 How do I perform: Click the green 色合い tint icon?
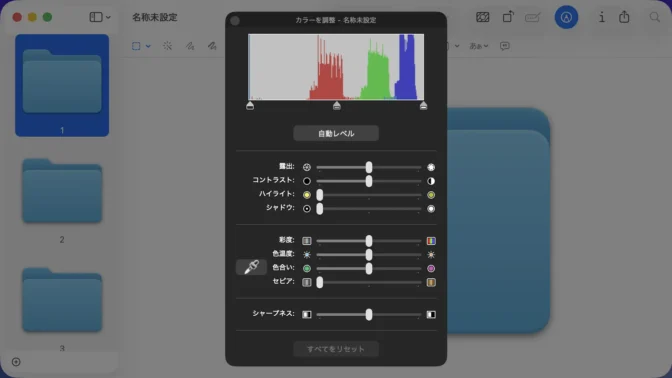306,268
